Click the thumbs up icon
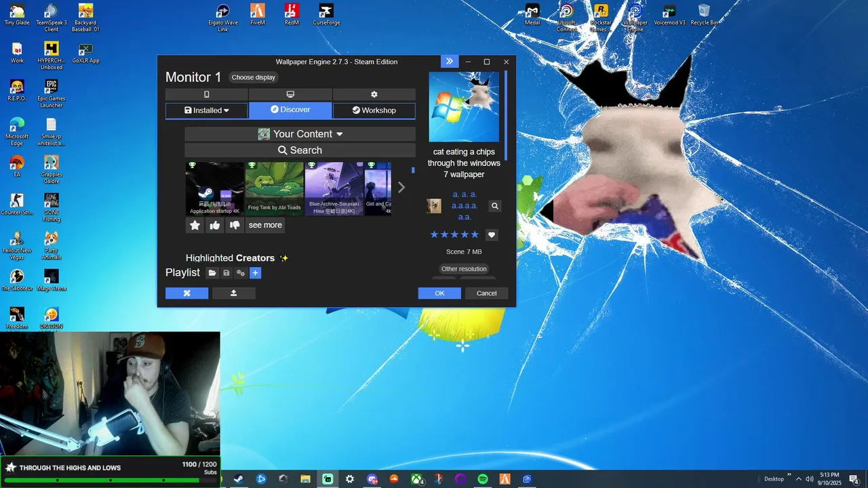 pos(215,225)
